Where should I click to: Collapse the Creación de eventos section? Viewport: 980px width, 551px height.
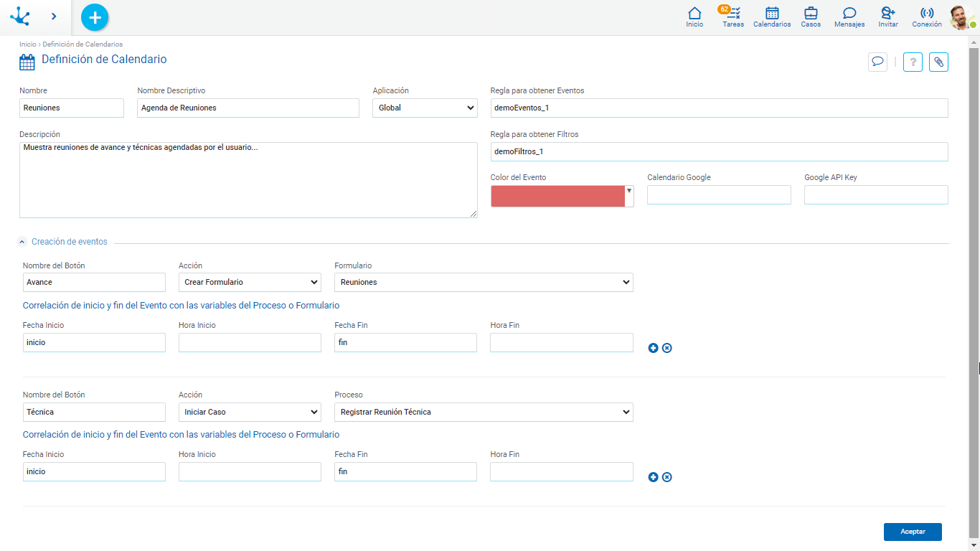coord(22,242)
